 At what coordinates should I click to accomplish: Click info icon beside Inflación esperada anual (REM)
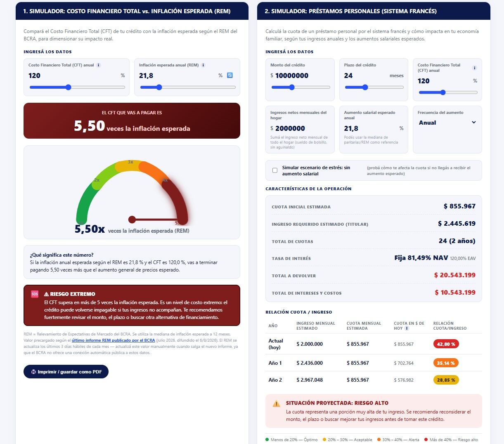point(203,65)
